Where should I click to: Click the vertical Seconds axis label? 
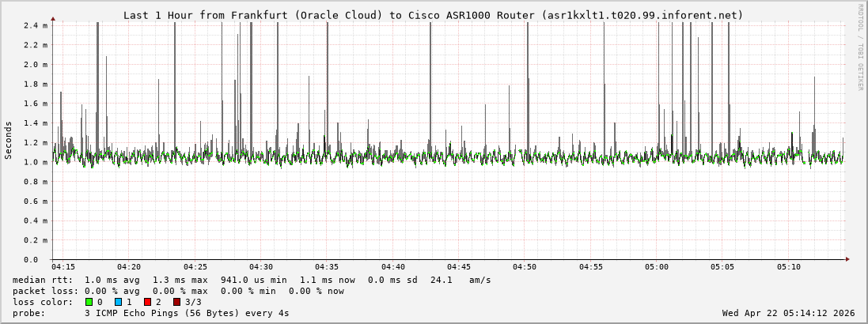point(9,140)
